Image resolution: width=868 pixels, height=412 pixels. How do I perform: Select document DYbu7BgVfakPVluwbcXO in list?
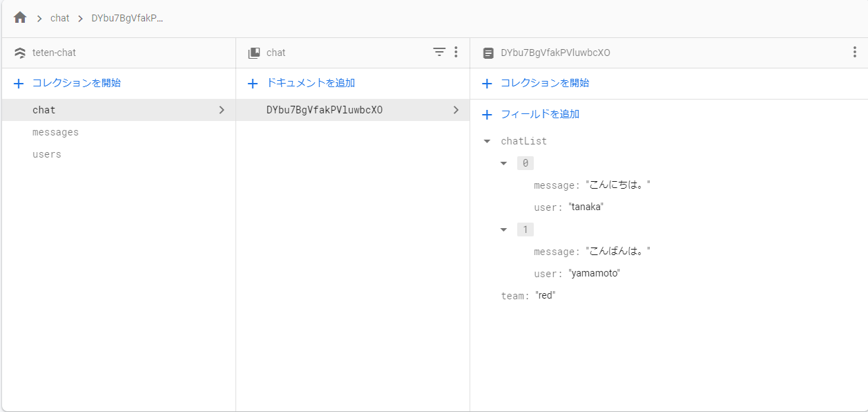coord(325,110)
